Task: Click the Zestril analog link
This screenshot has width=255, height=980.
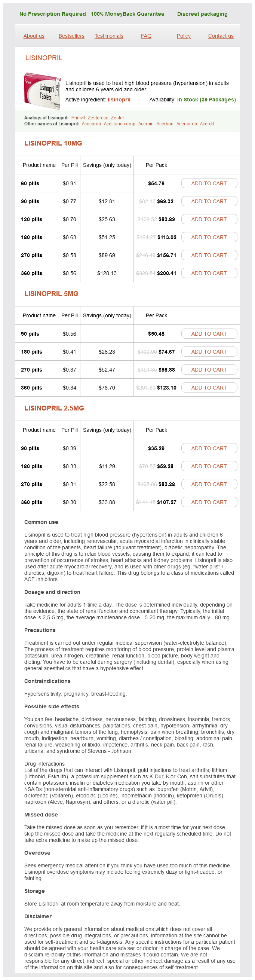Action: tap(117, 118)
